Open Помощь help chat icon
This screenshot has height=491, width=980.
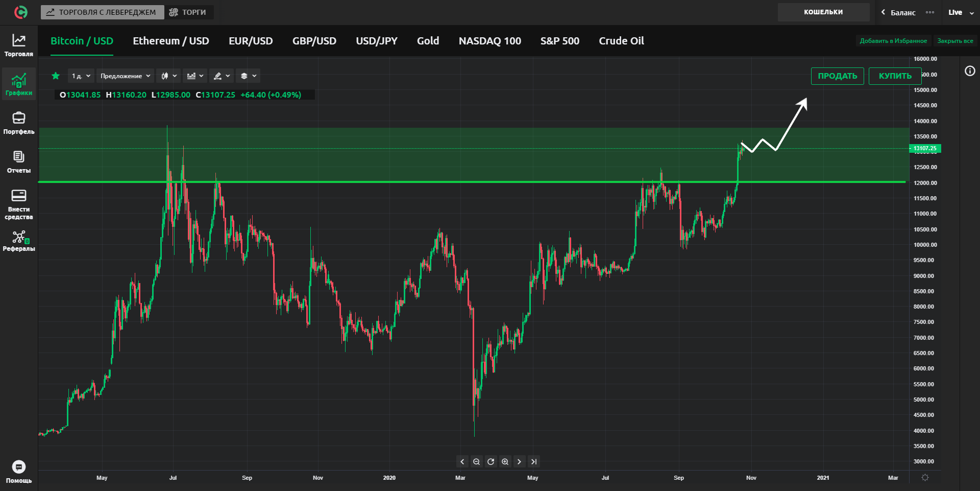point(19,472)
